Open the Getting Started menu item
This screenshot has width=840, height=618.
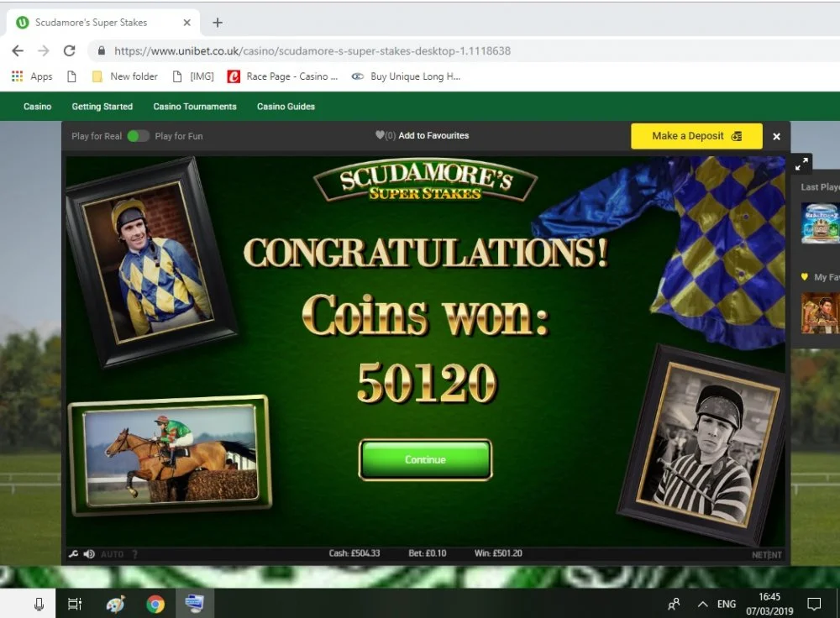tap(102, 107)
